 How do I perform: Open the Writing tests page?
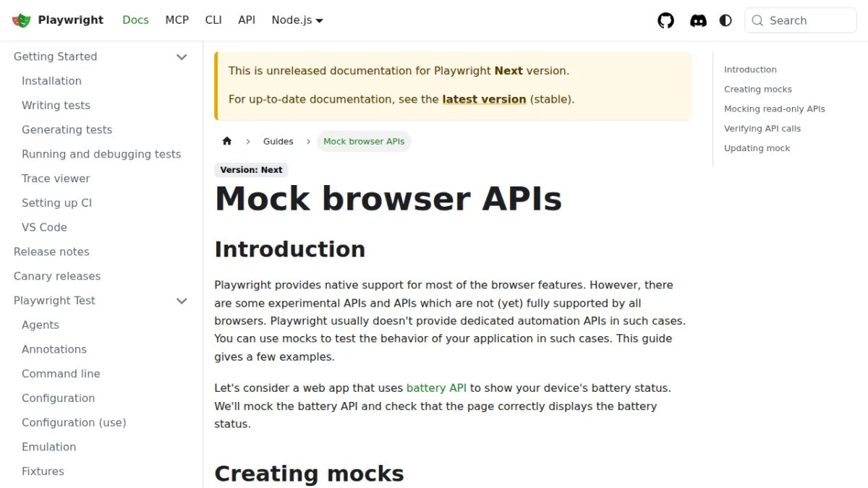pos(56,106)
